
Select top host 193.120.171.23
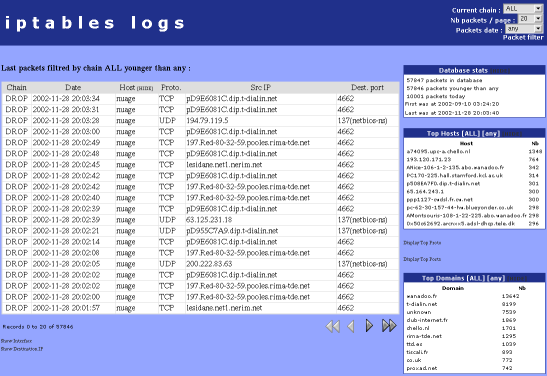pyautogui.click(x=429, y=159)
